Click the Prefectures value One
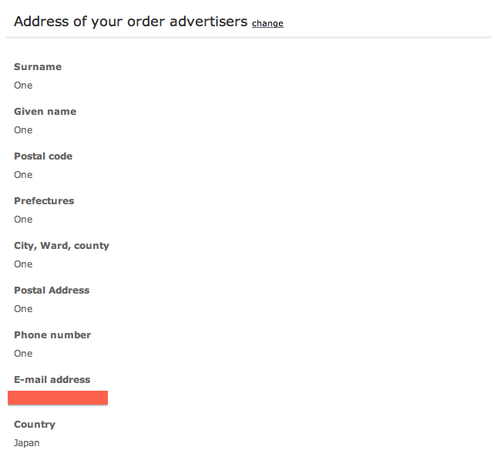494x467 pixels. tap(23, 219)
